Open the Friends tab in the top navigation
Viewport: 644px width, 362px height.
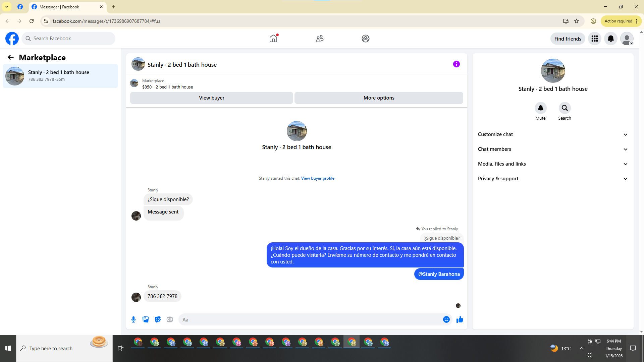pos(319,39)
